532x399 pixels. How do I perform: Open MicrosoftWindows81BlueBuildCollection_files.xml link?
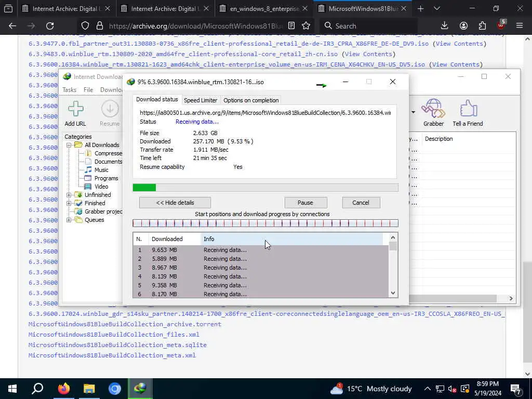pyautogui.click(x=114, y=335)
